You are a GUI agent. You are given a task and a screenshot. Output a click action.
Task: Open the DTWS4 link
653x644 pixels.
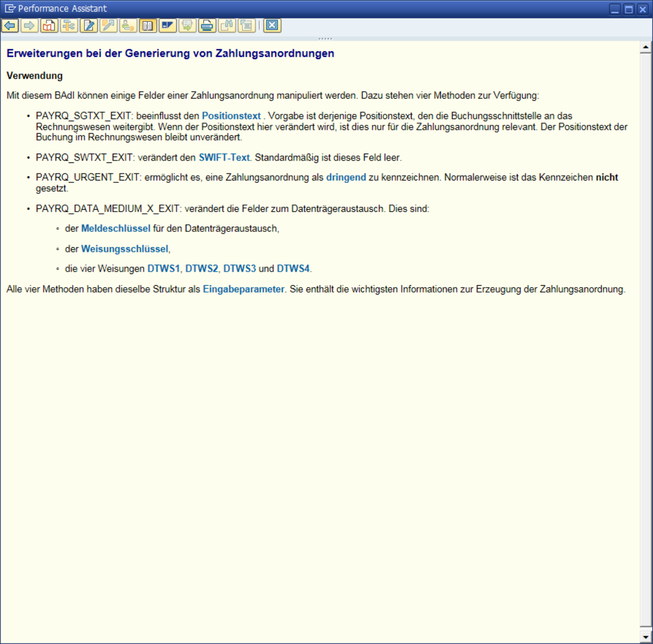coord(293,269)
